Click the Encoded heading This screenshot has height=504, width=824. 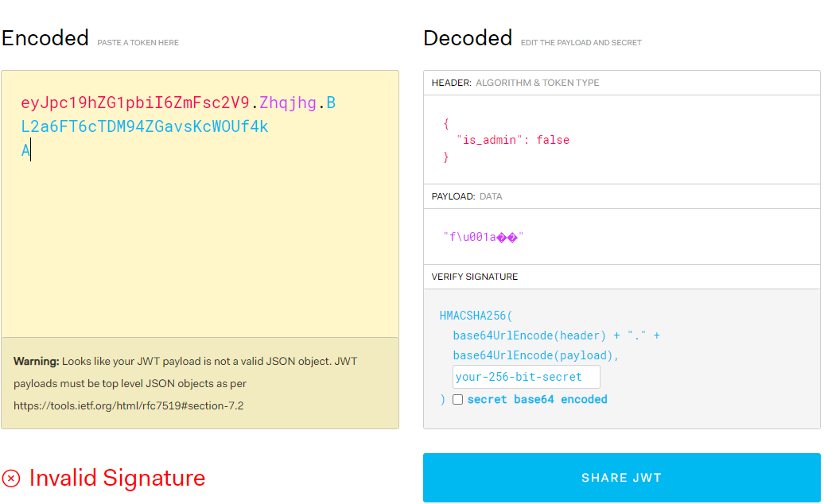(x=45, y=37)
